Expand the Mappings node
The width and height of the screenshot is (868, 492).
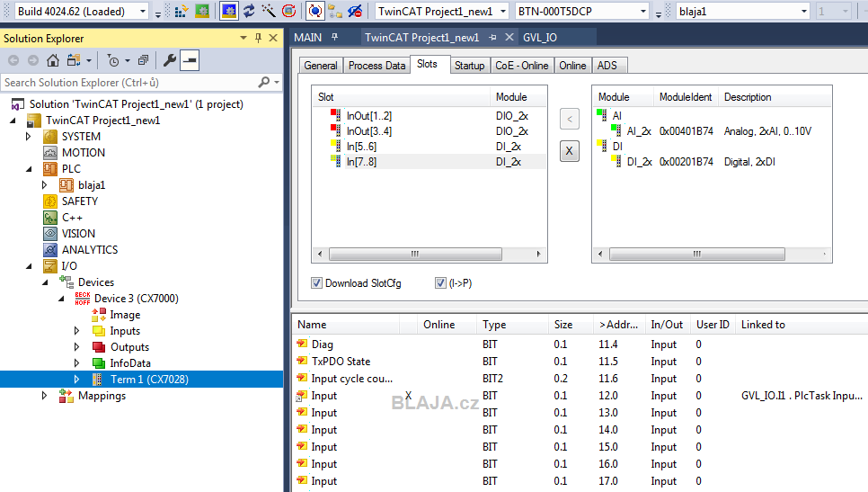44,396
